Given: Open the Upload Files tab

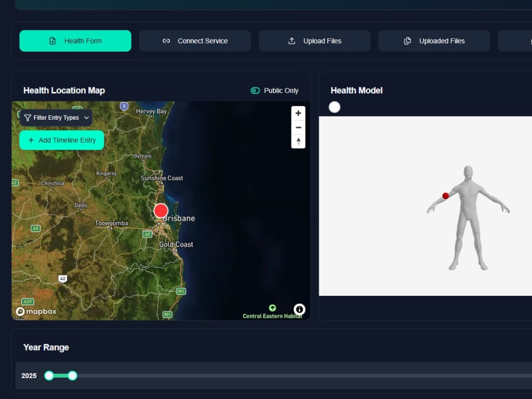Looking at the screenshot, I should pos(314,41).
